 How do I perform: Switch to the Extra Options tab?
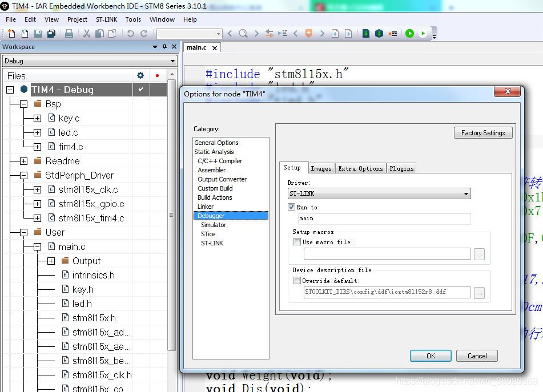360,168
